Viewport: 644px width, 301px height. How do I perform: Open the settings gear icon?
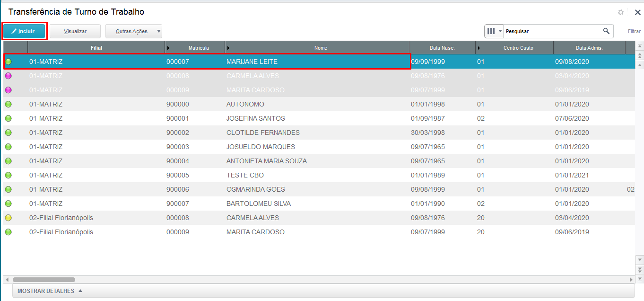coord(621,12)
